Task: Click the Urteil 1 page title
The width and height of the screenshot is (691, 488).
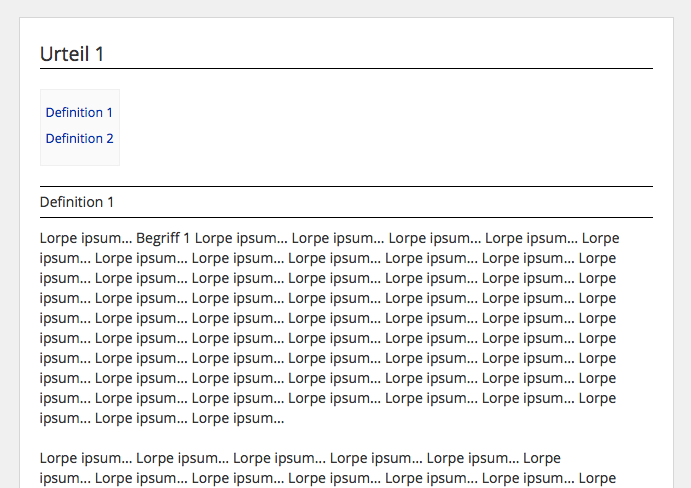Action: tap(72, 54)
